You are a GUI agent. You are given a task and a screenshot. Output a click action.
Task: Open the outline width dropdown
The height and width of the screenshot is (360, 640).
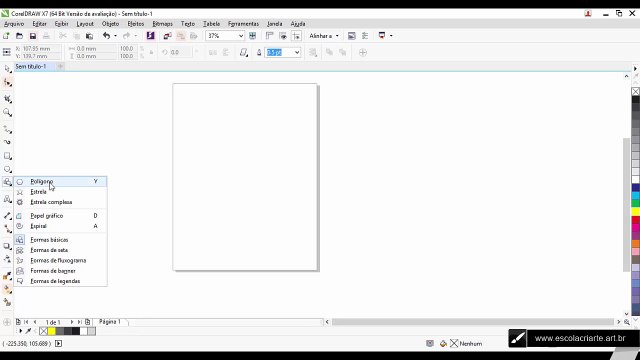[x=297, y=52]
